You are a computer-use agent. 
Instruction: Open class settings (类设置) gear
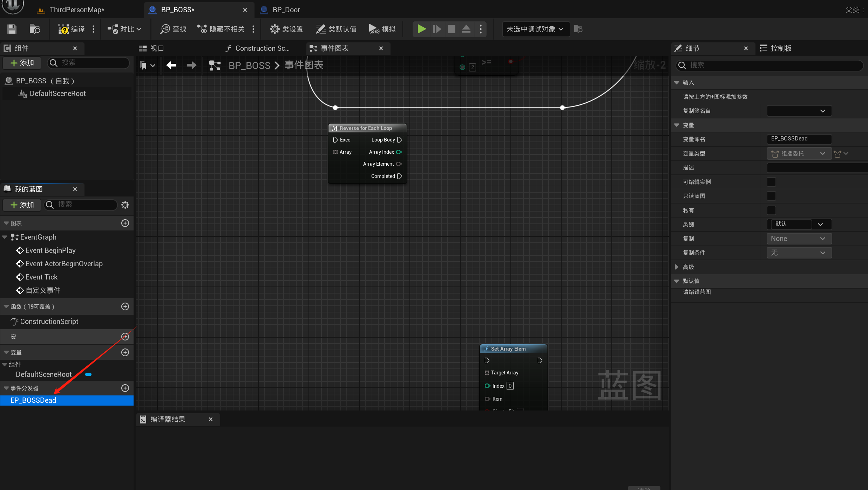[x=274, y=29]
